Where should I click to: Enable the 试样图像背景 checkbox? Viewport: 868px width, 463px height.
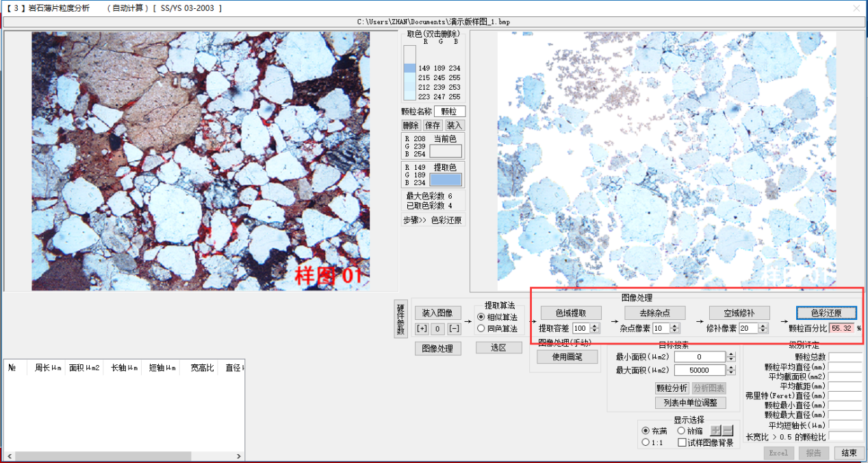coord(682,442)
